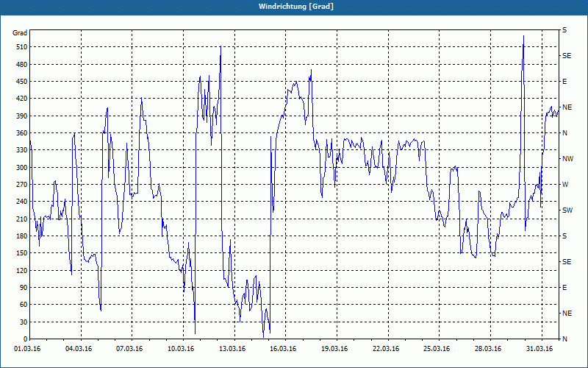588x368 pixels.
Task: Click the 22.03.16 date label
Action: (x=386, y=349)
